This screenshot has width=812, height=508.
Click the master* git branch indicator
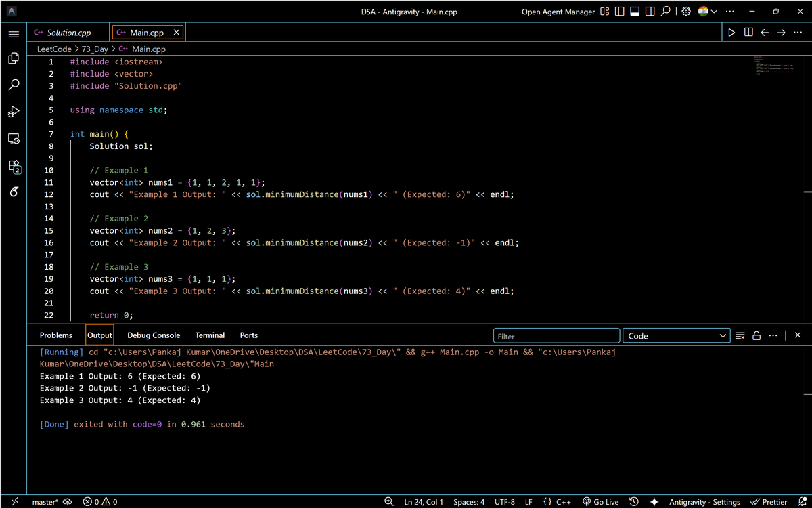pos(45,502)
